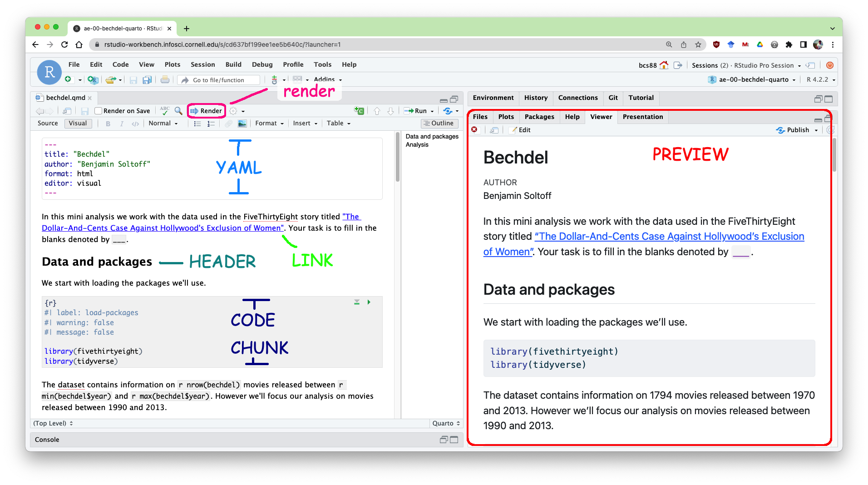This screenshot has width=868, height=485.
Task: Toggle the Outline panel
Action: (x=439, y=123)
